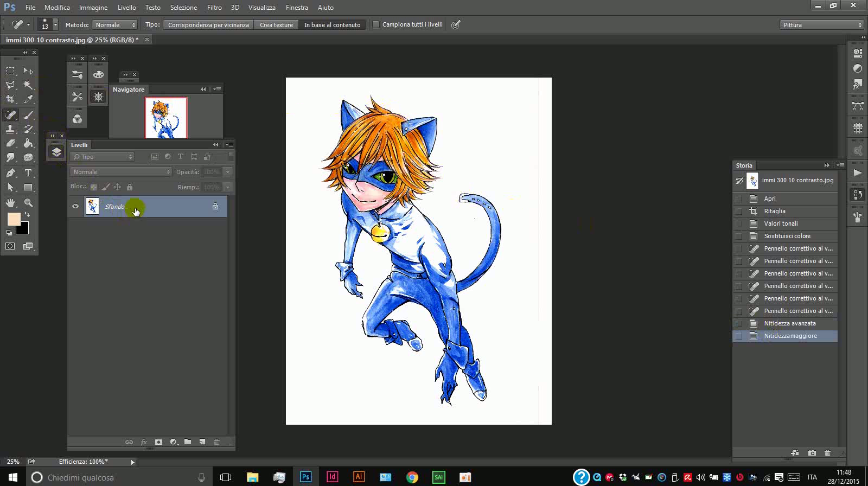Viewport: 868px width, 486px height.
Task: Choose Crea texture type
Action: click(276, 25)
